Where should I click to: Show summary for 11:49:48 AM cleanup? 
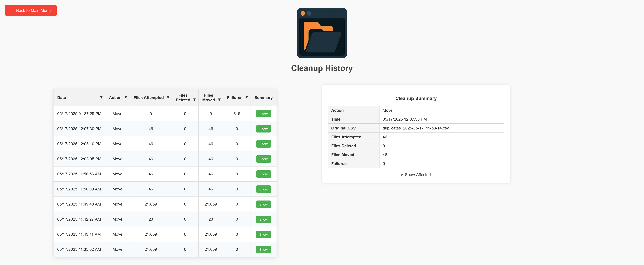[263, 204]
